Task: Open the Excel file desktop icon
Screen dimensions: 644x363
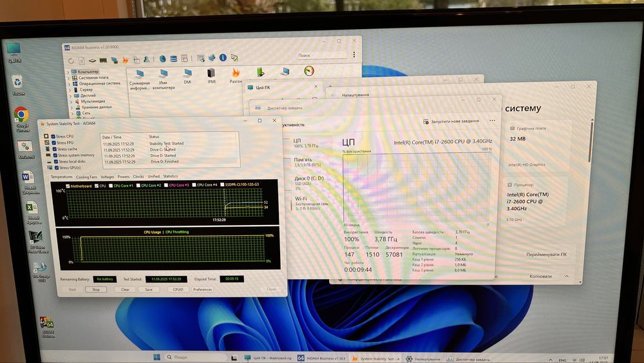Action: point(32,212)
